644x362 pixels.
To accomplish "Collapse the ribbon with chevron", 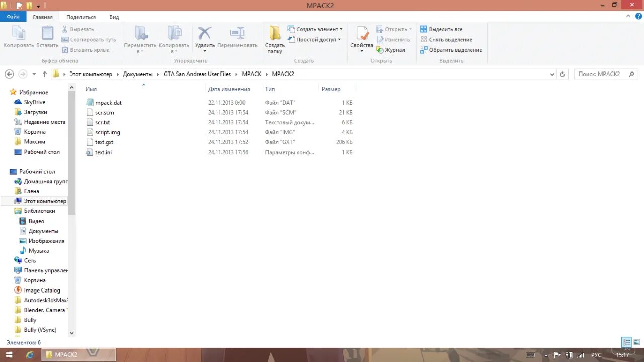I will click(628, 17).
